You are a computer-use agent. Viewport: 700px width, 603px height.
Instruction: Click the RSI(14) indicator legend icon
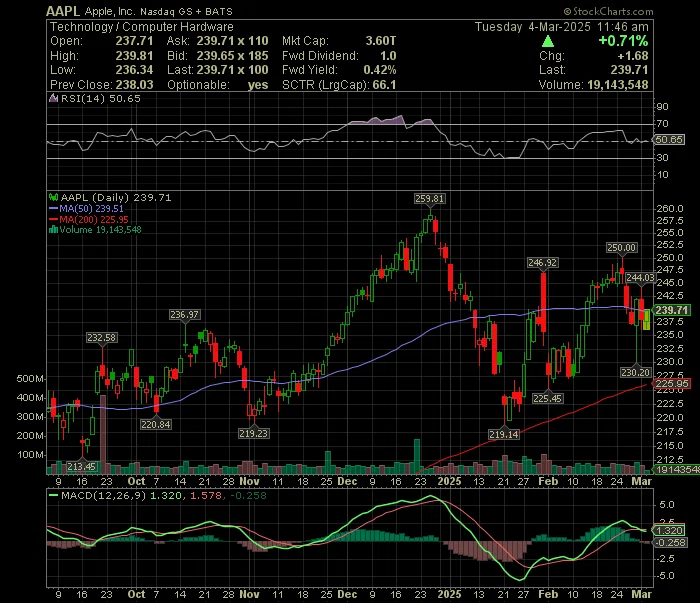pyautogui.click(x=54, y=99)
